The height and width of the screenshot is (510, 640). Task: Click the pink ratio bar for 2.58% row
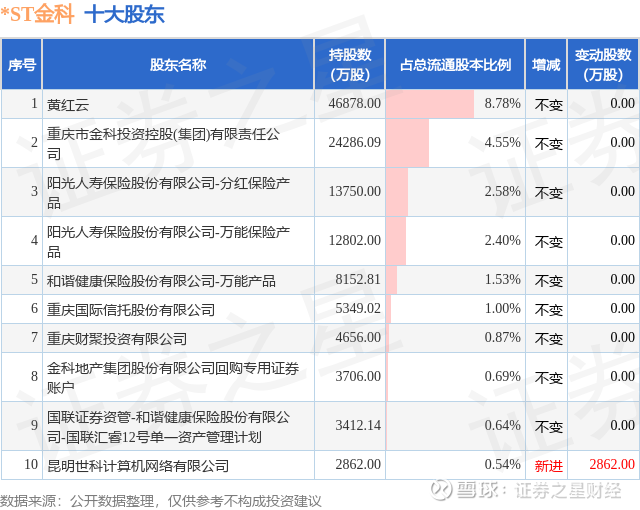pyautogui.click(x=397, y=192)
